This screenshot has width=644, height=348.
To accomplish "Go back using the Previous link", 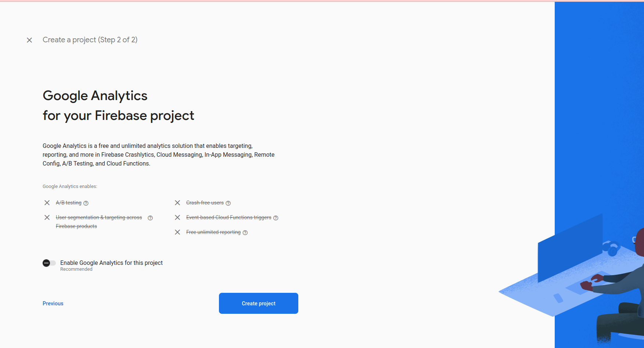I will (x=53, y=303).
